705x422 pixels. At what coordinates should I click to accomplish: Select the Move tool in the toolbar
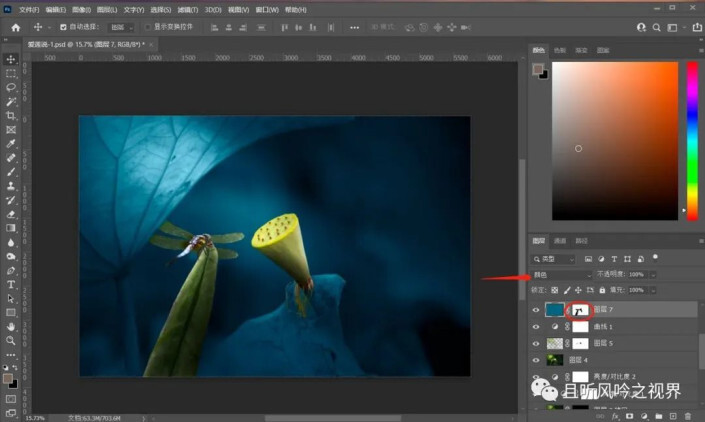coord(11,59)
